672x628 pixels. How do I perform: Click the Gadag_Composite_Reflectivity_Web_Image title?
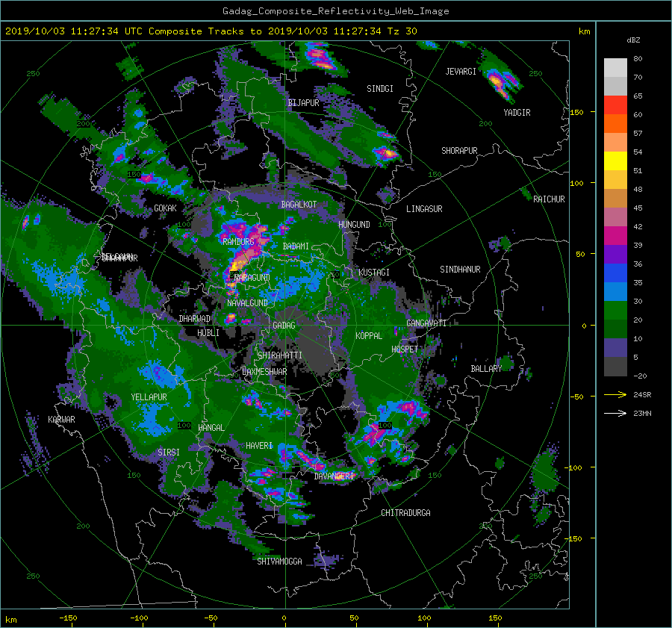click(335, 11)
